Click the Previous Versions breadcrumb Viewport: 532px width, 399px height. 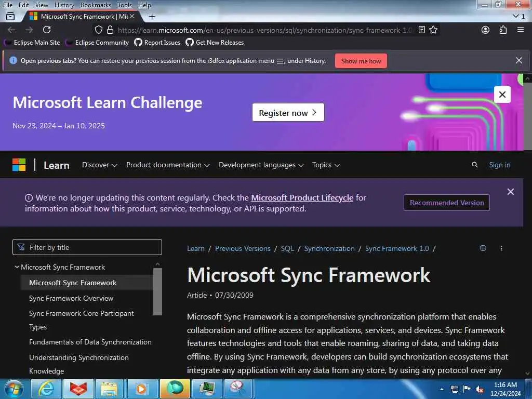(x=243, y=248)
